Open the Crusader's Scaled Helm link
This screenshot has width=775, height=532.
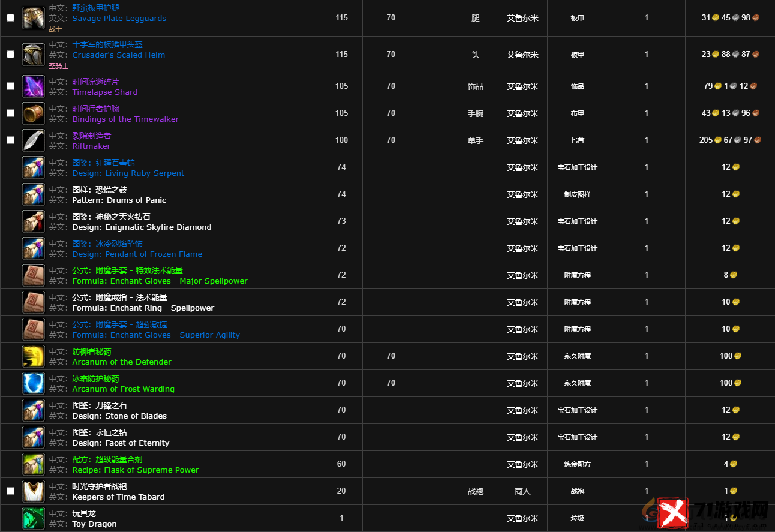119,55
